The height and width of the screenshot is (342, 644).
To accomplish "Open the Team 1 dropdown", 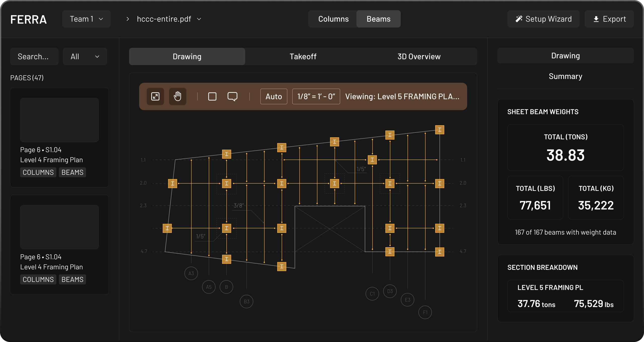I will click(x=86, y=19).
